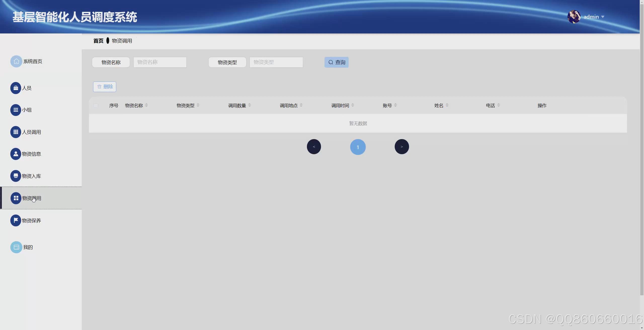The width and height of the screenshot is (644, 330).
Task: Click the 我的 wallet icon
Action: 16,247
